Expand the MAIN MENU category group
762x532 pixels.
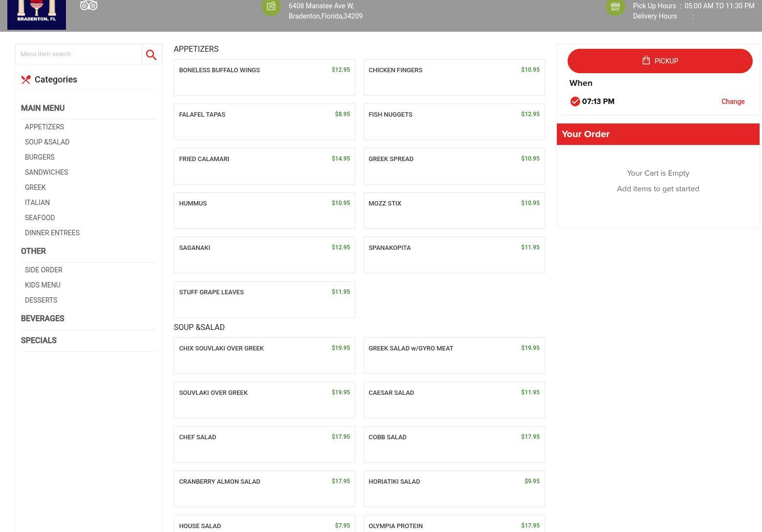point(42,108)
